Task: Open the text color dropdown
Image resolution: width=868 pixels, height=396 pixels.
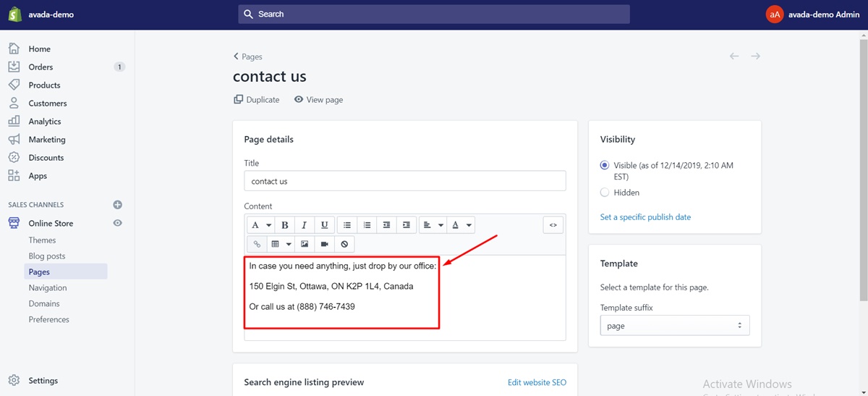Action: [x=461, y=225]
